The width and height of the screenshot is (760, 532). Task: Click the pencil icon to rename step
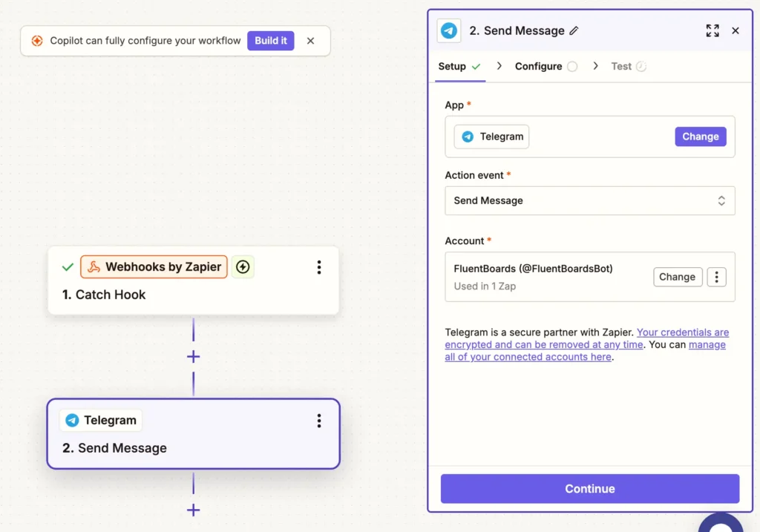[x=574, y=31]
